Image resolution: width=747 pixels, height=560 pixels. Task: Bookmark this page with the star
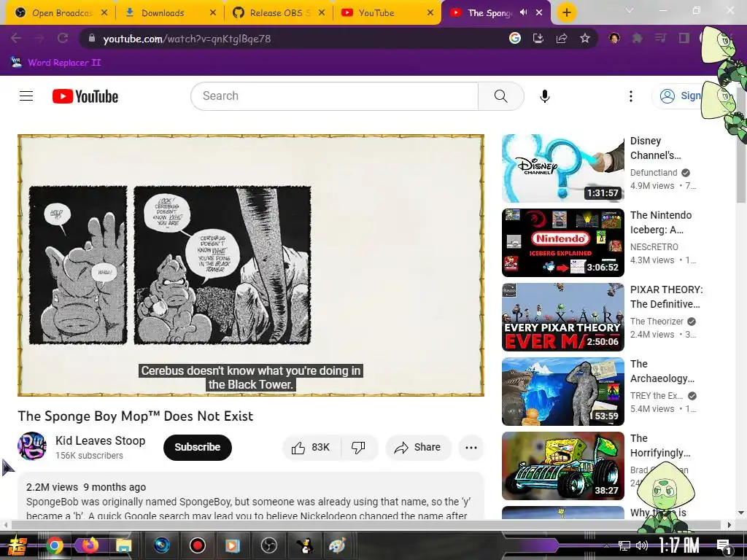tap(585, 38)
